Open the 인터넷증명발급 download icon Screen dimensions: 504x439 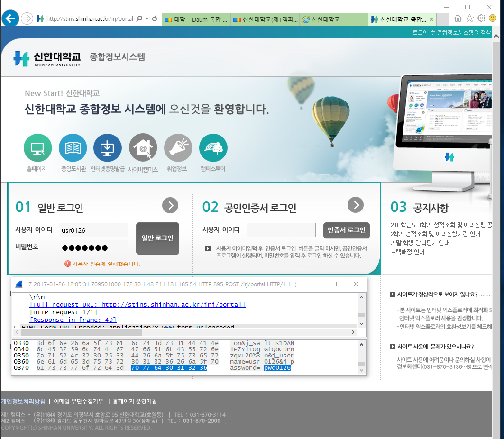click(107, 148)
